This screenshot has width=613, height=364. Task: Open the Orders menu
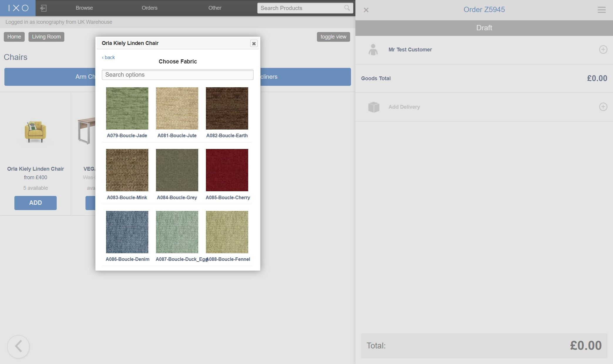[150, 8]
